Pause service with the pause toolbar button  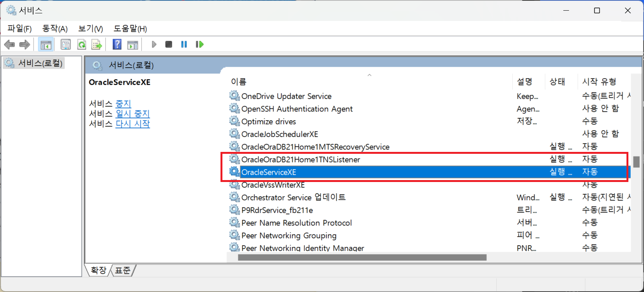[x=184, y=45]
